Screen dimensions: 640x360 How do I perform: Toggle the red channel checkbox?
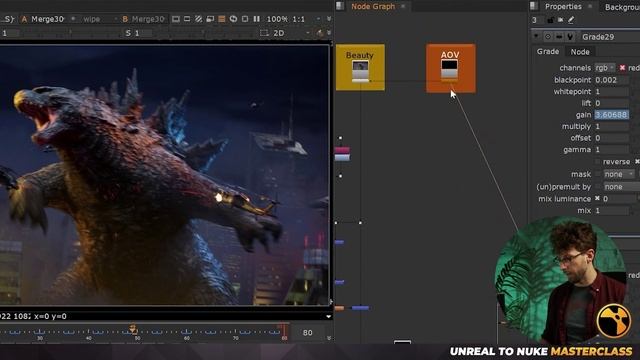[x=622, y=68]
